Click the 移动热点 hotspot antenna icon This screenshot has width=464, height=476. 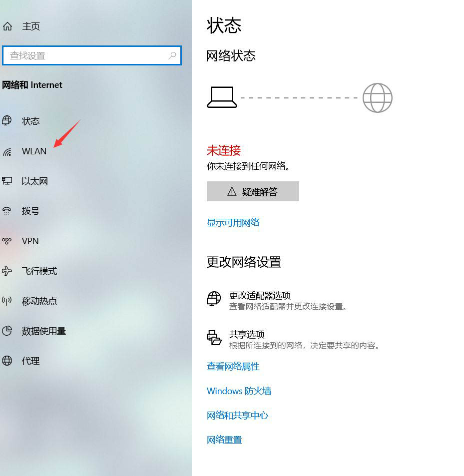[7, 301]
